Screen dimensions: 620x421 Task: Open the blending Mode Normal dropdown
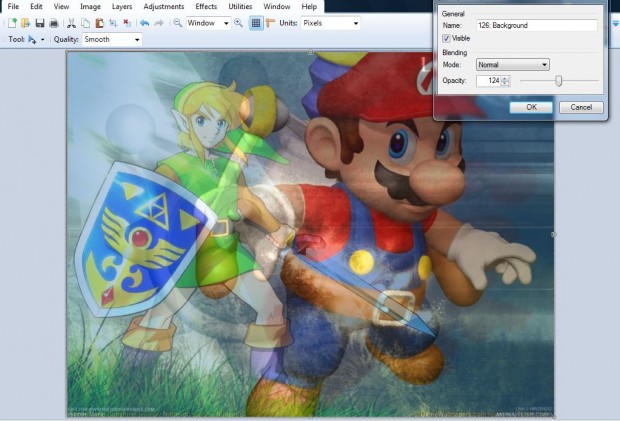point(513,64)
